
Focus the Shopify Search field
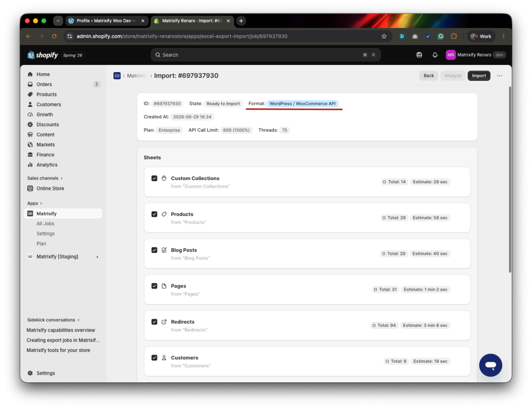tap(265, 55)
